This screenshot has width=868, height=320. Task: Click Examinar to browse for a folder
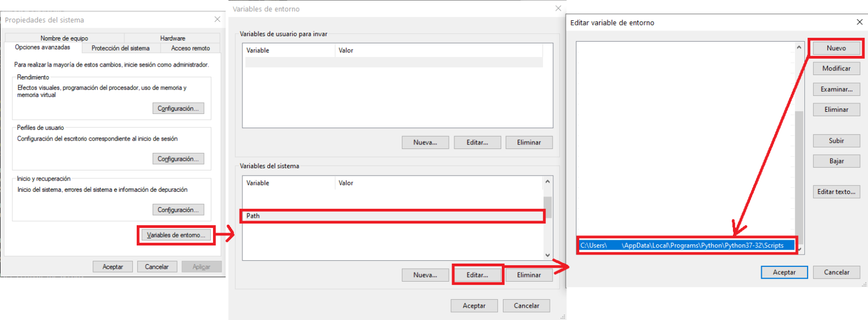(x=836, y=89)
